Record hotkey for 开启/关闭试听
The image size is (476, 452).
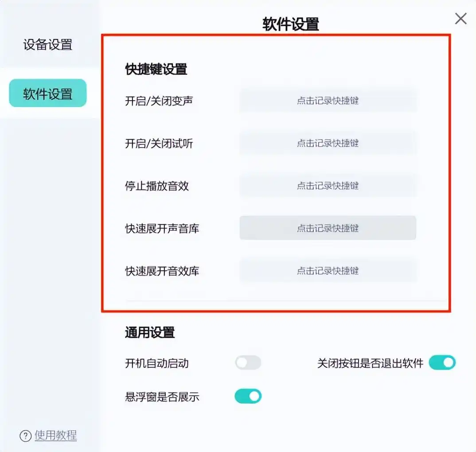(328, 143)
